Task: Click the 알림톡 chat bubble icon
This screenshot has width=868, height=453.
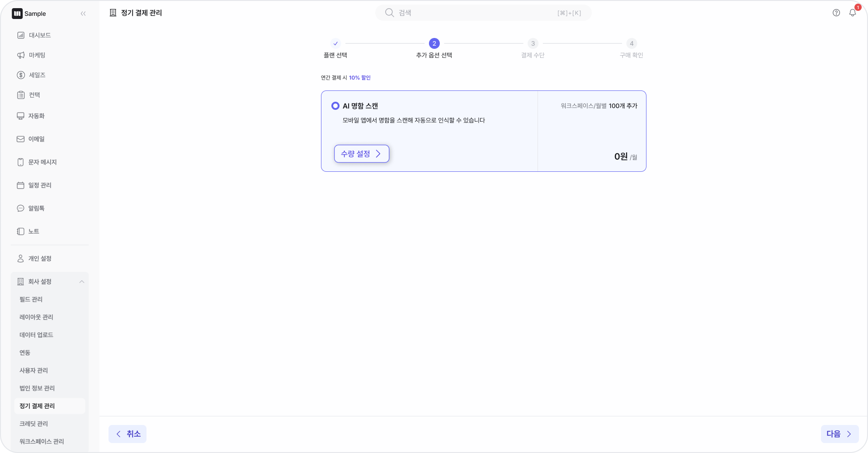Action: (x=20, y=208)
